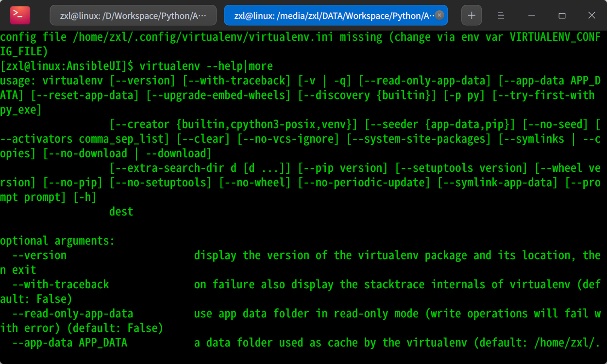Click the --version option text

[x=40, y=255]
